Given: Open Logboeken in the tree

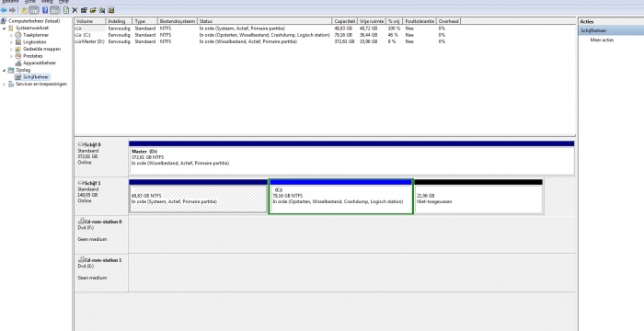Looking at the screenshot, I should click(35, 42).
